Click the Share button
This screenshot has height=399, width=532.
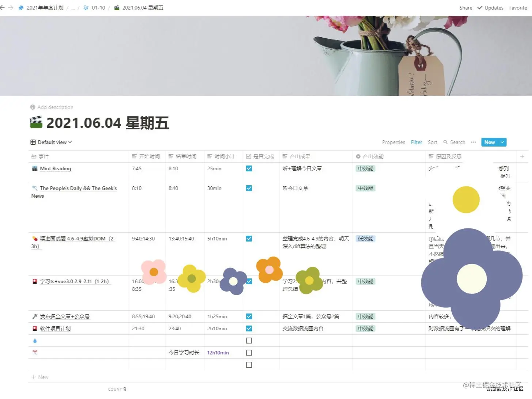(x=465, y=8)
